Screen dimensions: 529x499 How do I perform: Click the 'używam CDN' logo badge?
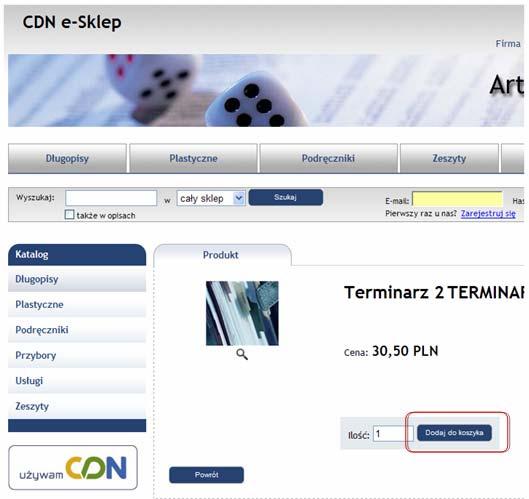(73, 468)
